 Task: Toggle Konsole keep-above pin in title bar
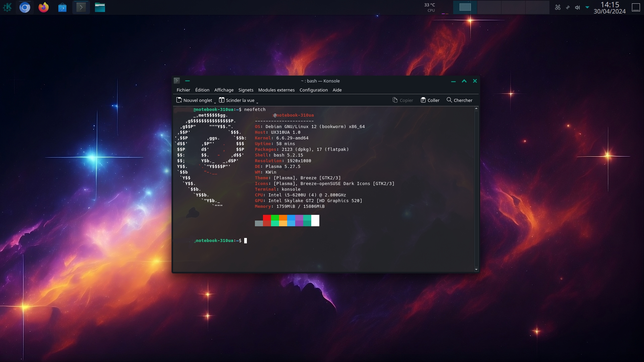[x=187, y=81]
